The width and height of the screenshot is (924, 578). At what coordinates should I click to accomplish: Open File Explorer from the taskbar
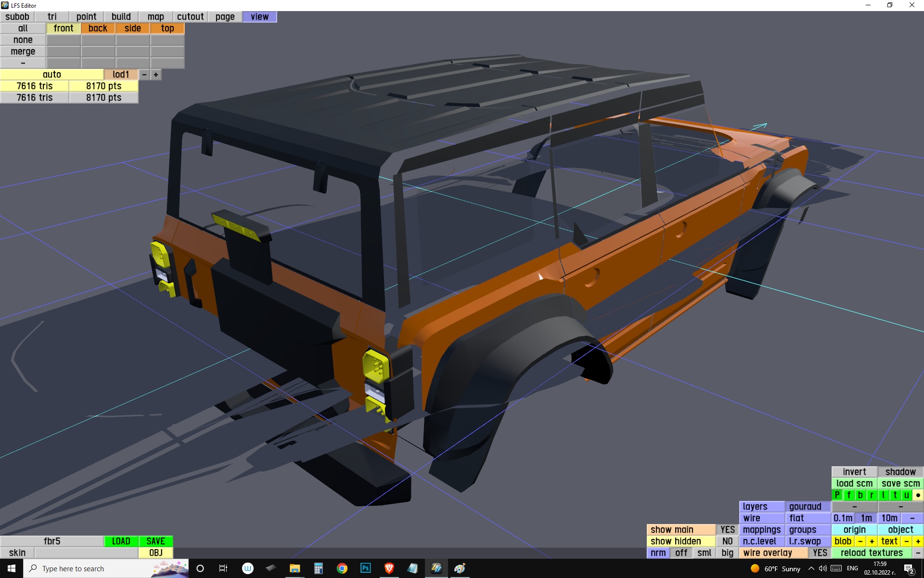[295, 568]
